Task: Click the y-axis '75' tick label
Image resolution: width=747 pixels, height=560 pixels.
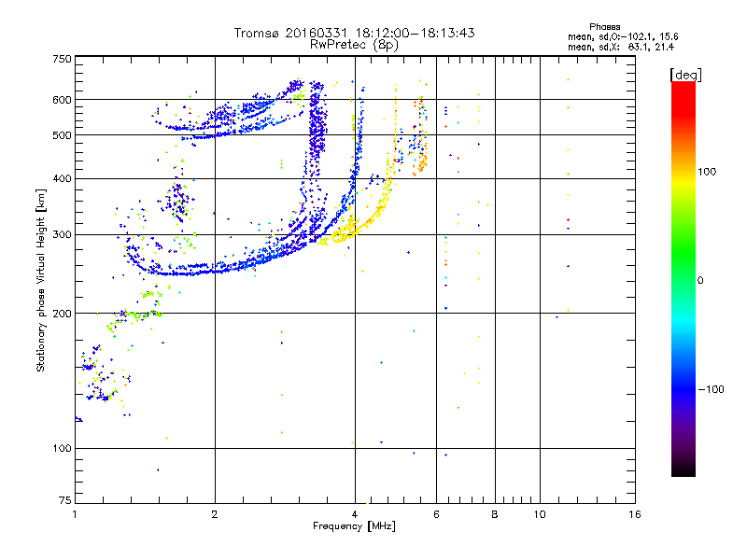Action: click(x=65, y=500)
